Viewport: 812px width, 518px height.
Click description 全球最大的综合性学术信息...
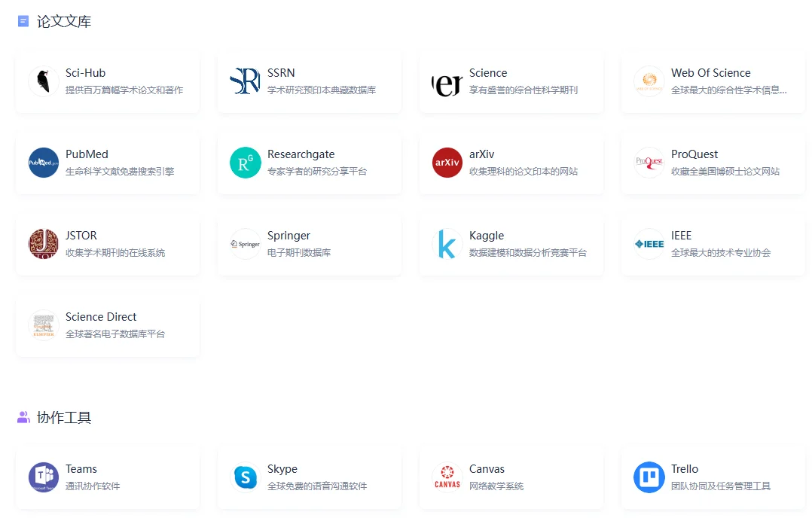(729, 90)
